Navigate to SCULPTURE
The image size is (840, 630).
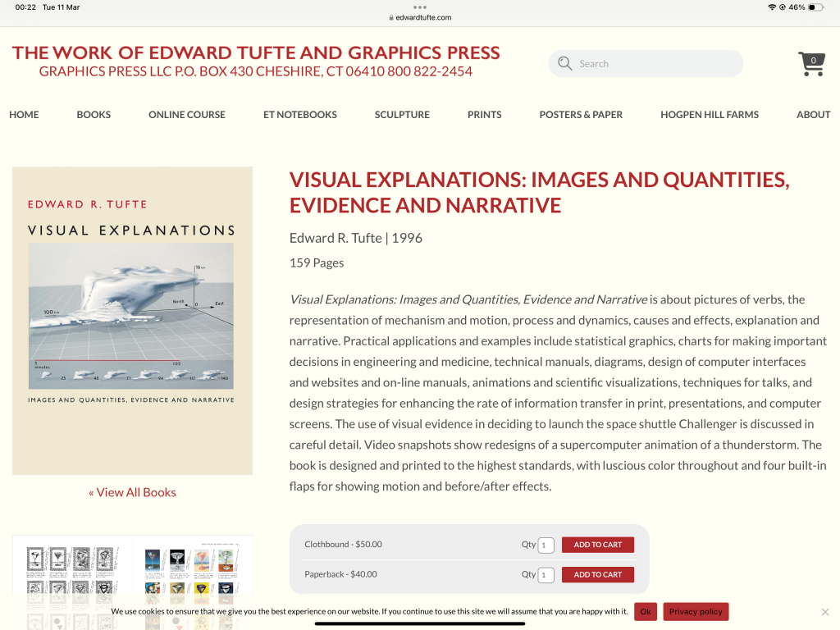pos(402,115)
